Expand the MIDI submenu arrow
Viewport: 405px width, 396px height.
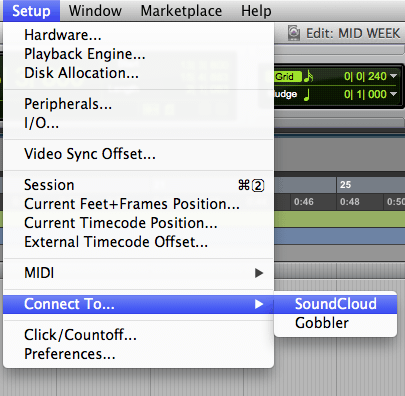[259, 273]
